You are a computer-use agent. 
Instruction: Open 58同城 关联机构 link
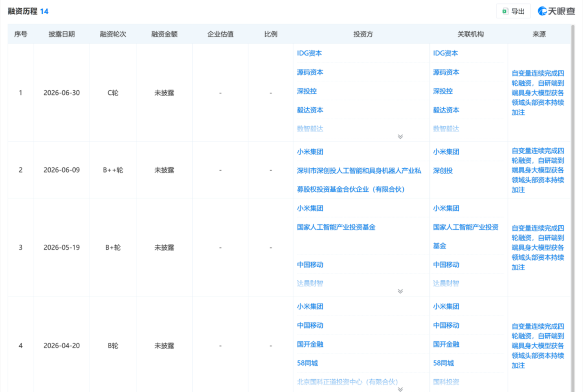pos(443,363)
